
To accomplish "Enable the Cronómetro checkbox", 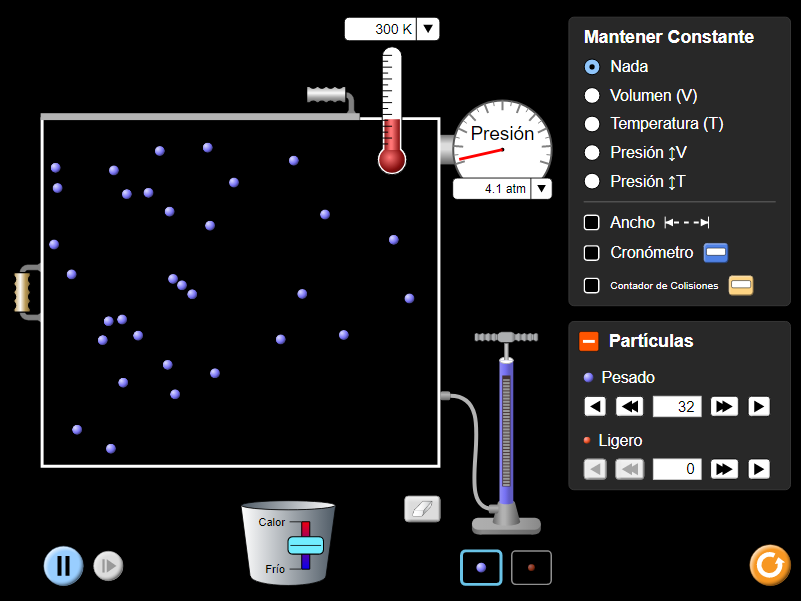I will point(592,252).
